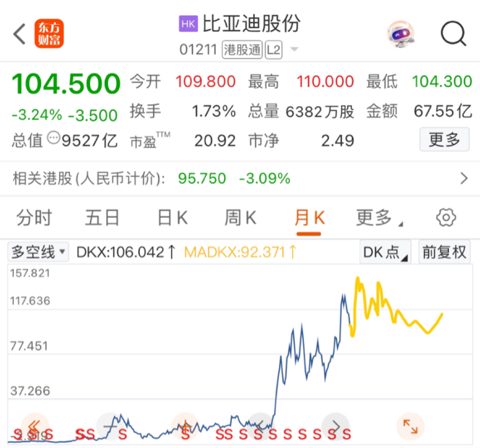Tap the back arrow icon

tap(20, 34)
